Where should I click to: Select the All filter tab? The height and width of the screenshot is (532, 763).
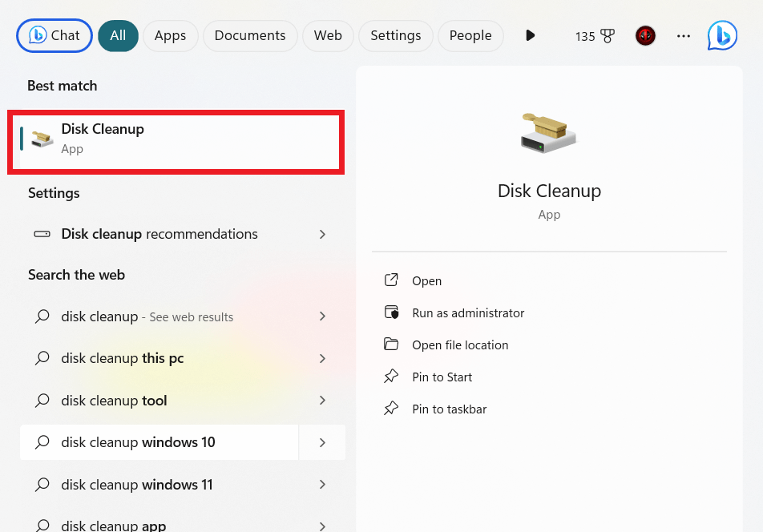(x=118, y=35)
